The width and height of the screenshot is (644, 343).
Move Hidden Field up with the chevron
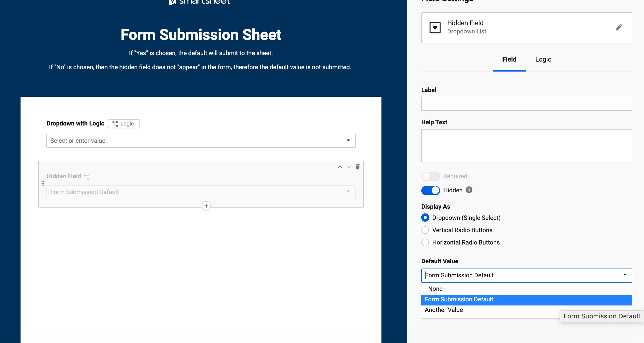(x=340, y=167)
